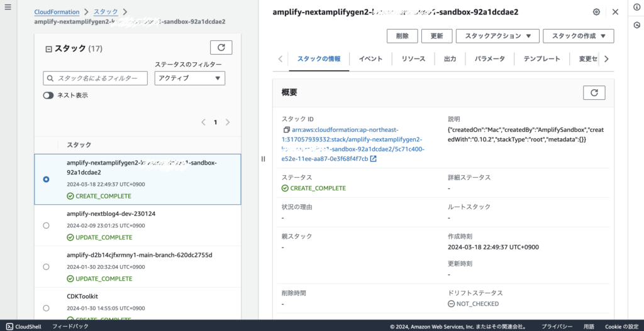Click the スタック column header
644x331 pixels.
[x=79, y=145]
